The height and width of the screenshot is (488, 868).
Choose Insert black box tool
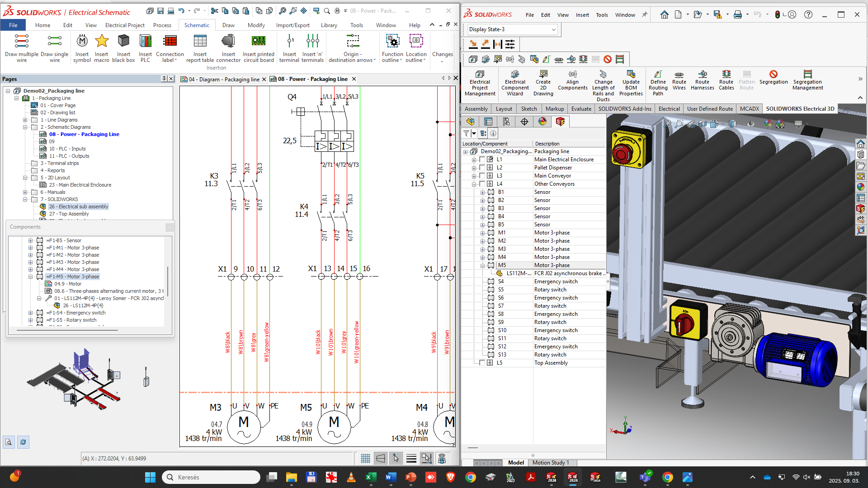tap(123, 48)
